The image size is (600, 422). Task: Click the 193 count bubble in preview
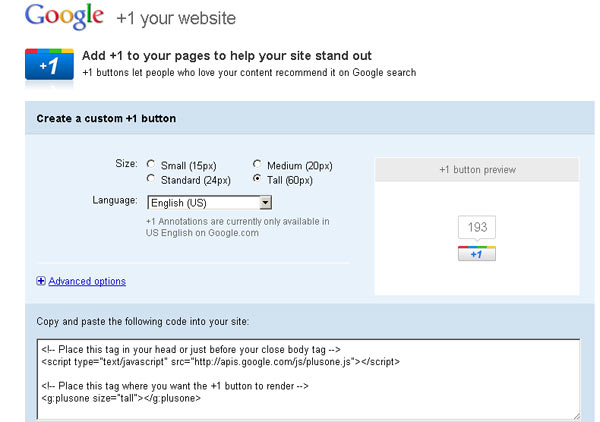(x=477, y=227)
